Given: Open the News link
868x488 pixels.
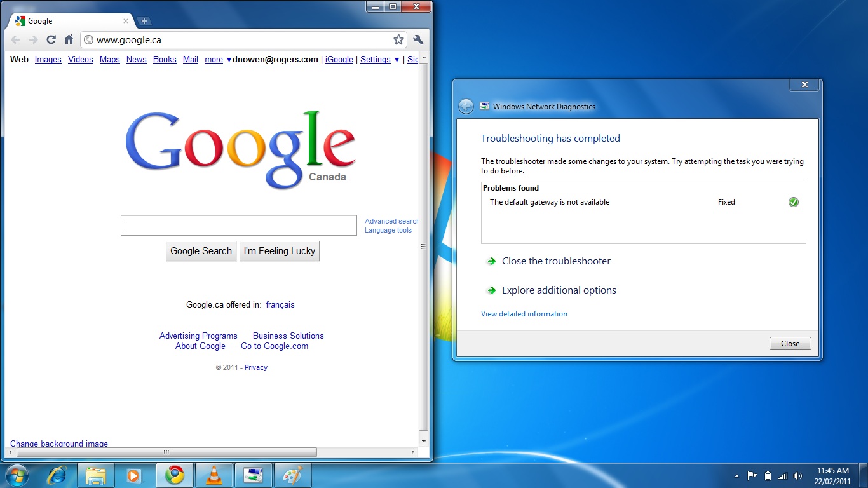Looking at the screenshot, I should [x=137, y=59].
